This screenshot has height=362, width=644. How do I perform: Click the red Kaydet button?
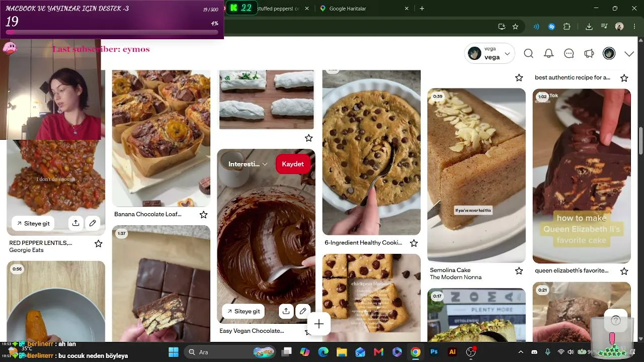tap(293, 164)
